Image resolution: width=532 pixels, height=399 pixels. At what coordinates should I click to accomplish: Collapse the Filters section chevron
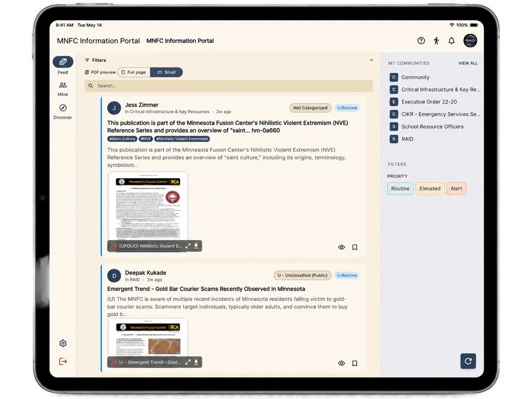371,60
